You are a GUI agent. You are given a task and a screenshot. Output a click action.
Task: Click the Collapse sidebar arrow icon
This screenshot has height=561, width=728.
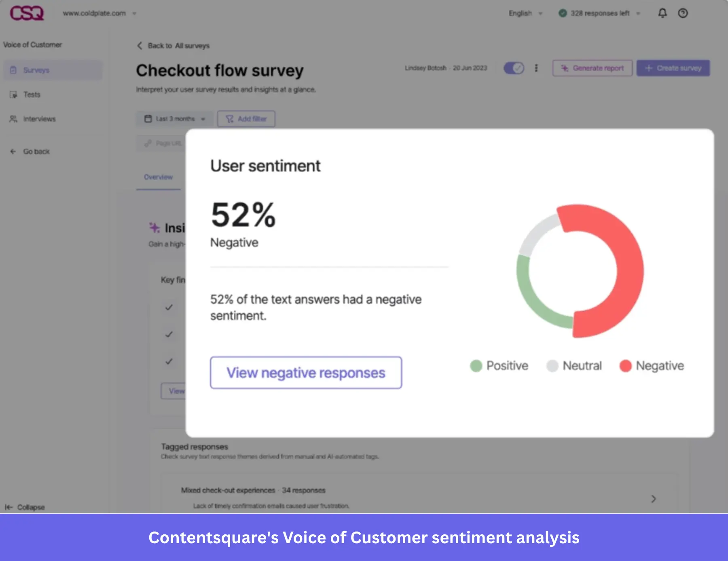(9, 507)
